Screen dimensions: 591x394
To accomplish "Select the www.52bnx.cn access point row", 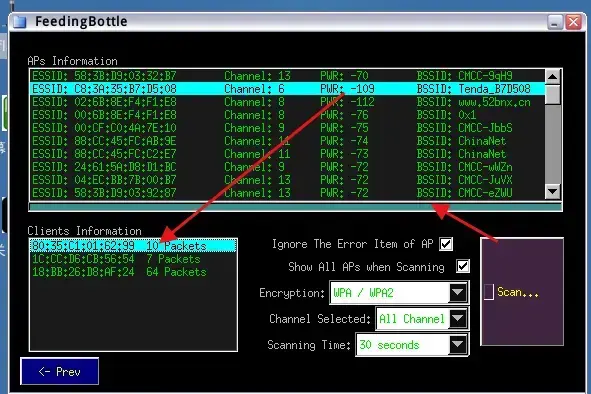I will 287,102.
